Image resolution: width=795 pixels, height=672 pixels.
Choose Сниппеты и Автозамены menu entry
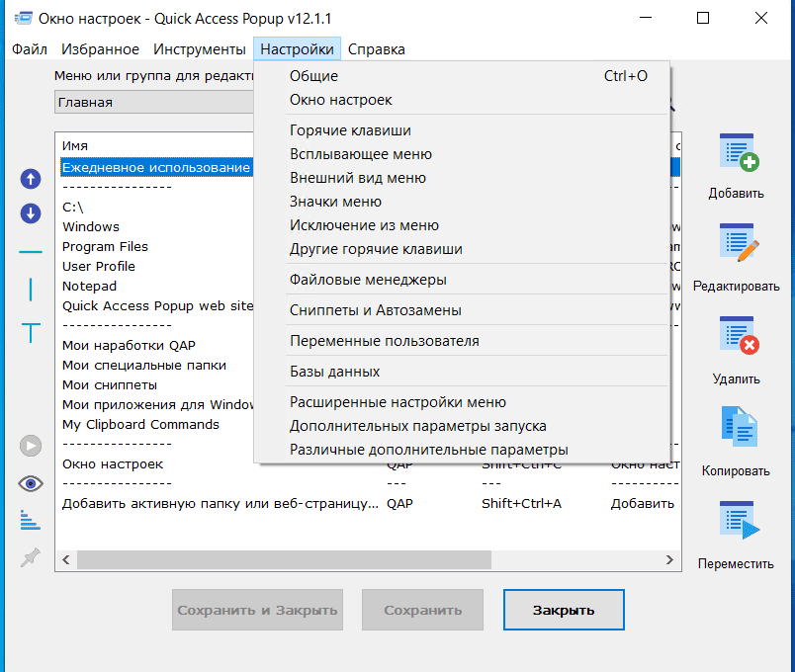tap(376, 310)
